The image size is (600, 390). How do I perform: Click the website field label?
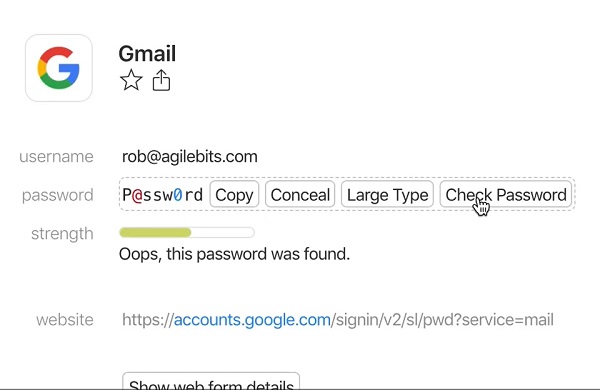click(65, 320)
